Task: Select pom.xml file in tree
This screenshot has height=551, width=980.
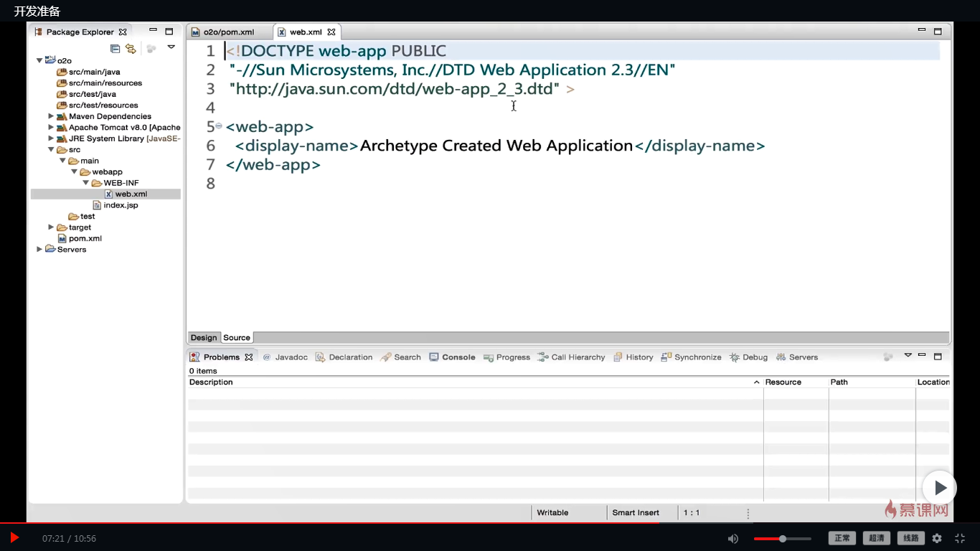Action: [x=80, y=239]
